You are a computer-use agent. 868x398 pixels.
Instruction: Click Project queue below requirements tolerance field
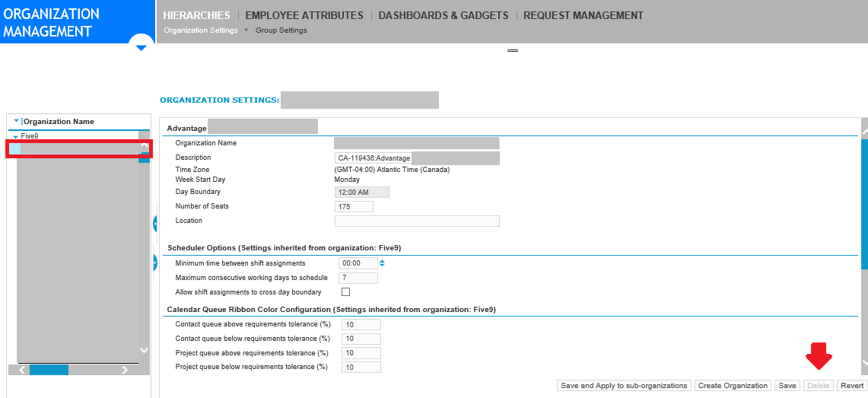(x=361, y=368)
